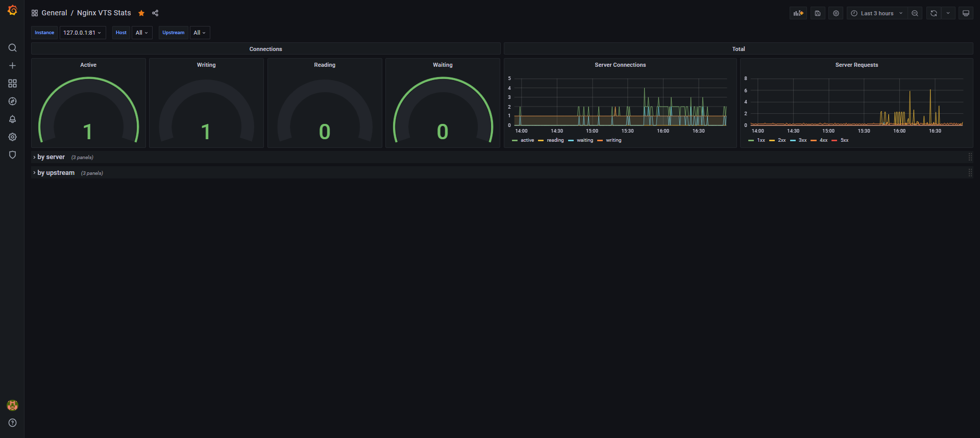Zoom out the time range
The height and width of the screenshot is (438, 980).
[x=915, y=13]
